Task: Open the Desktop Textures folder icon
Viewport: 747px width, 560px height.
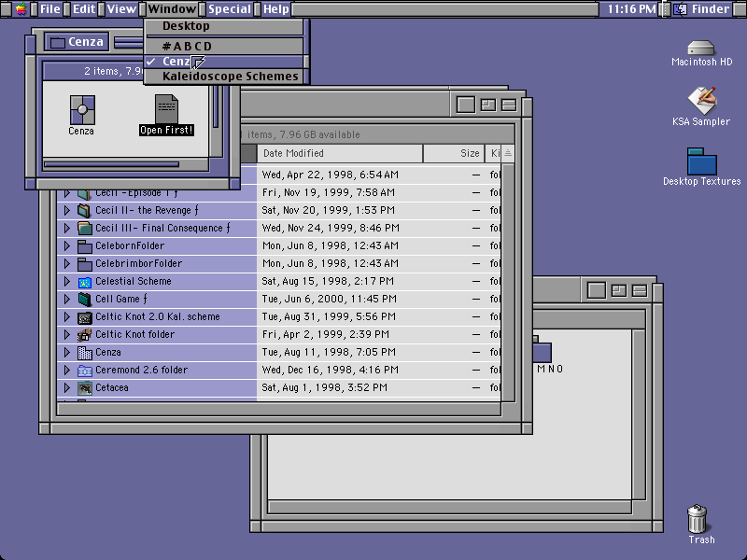Action: (702, 161)
